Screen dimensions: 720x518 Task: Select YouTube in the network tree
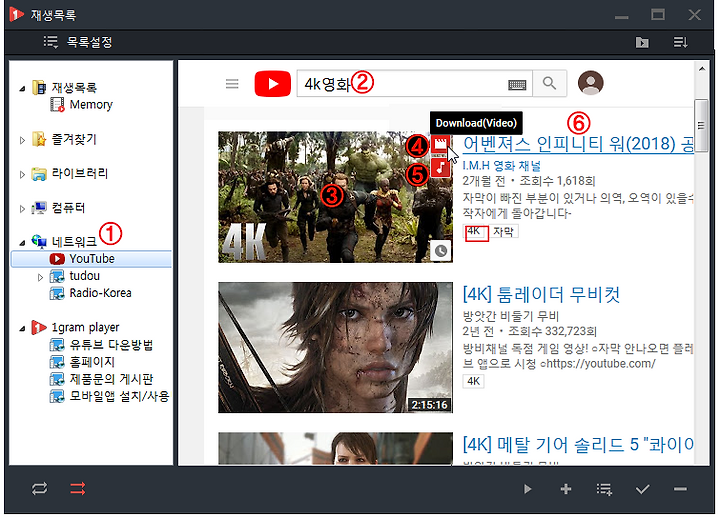91,259
